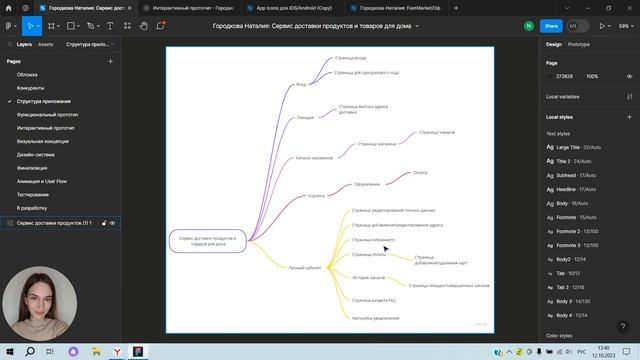The height and width of the screenshot is (360, 640).
Task: Open the tabs list chevron in title bar
Action: click(x=567, y=8)
